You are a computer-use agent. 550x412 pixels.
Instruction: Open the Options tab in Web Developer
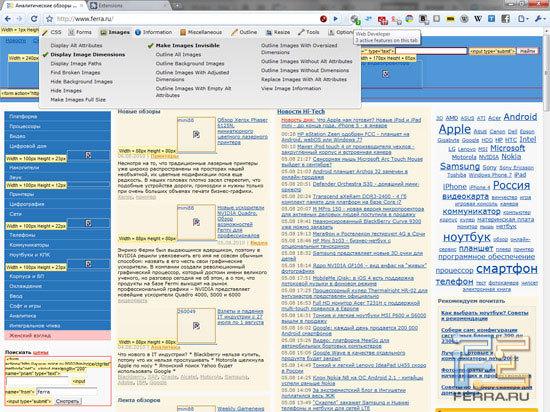(x=340, y=32)
